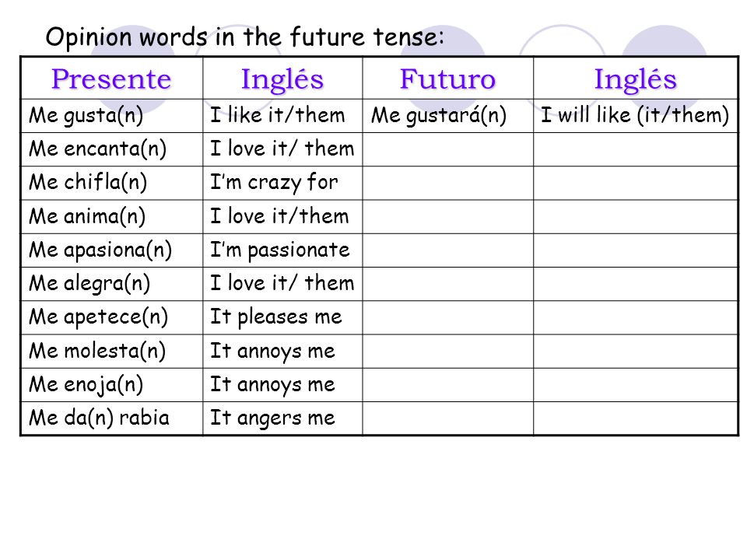Click the 'I'm passionate' cell
The width and height of the screenshot is (747, 560).
pos(282,250)
